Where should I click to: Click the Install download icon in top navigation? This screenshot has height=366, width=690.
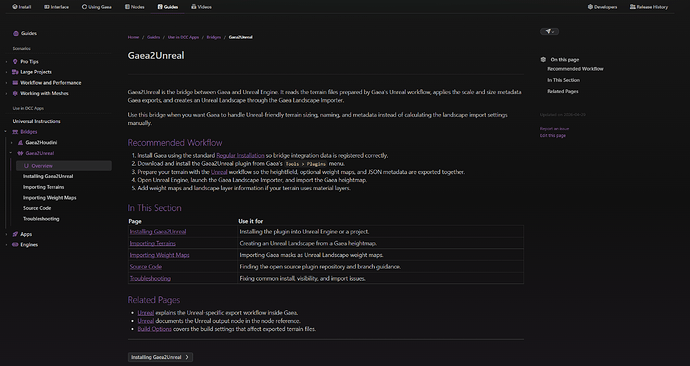tap(15, 7)
